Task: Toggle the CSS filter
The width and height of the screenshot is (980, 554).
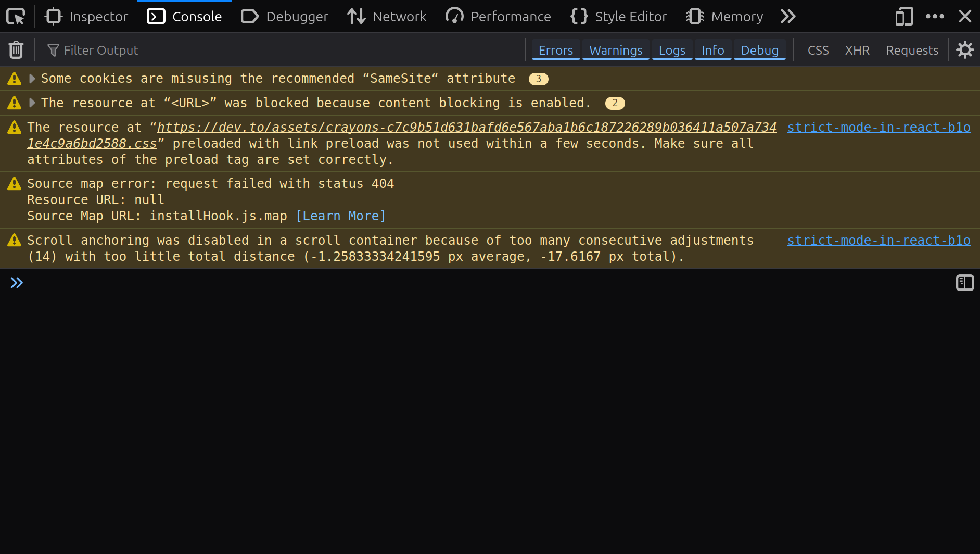Action: click(818, 50)
